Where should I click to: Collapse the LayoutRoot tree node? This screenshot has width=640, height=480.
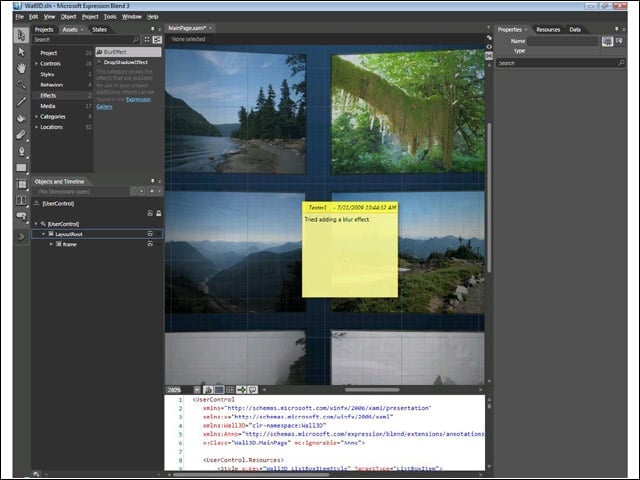pyautogui.click(x=44, y=234)
